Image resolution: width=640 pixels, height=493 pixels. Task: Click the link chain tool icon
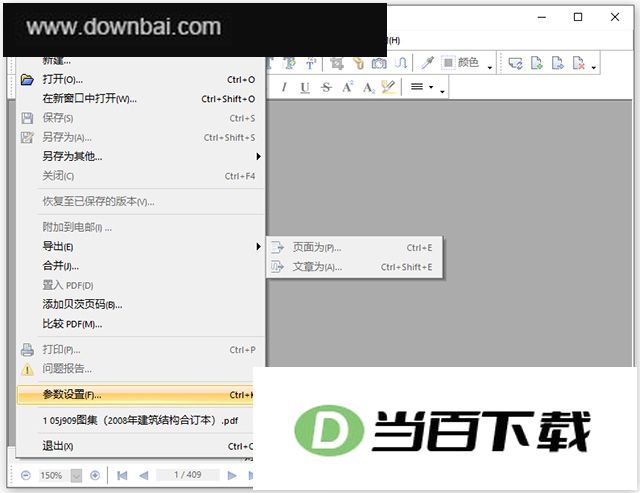coord(358,63)
